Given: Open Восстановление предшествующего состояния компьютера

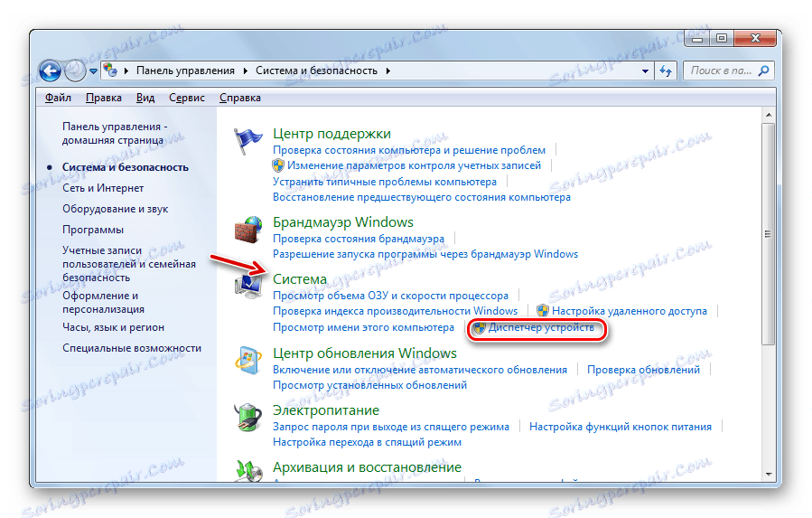Looking at the screenshot, I should [422, 197].
